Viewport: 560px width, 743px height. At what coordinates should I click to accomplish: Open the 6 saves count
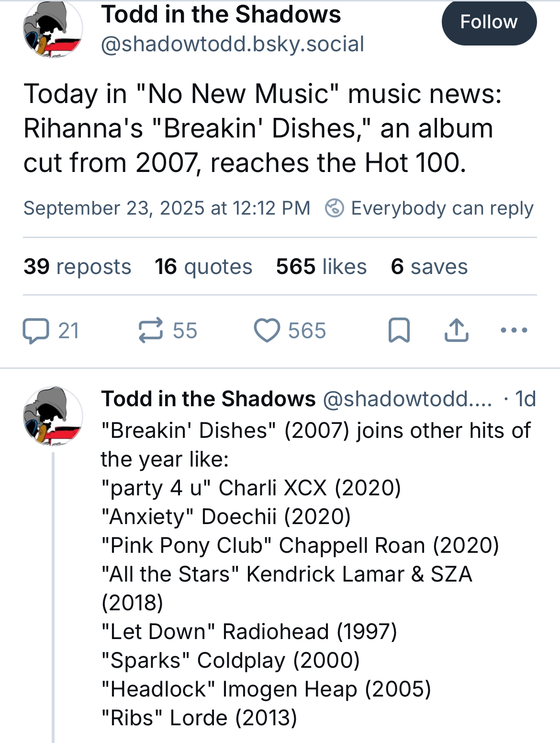click(x=429, y=266)
